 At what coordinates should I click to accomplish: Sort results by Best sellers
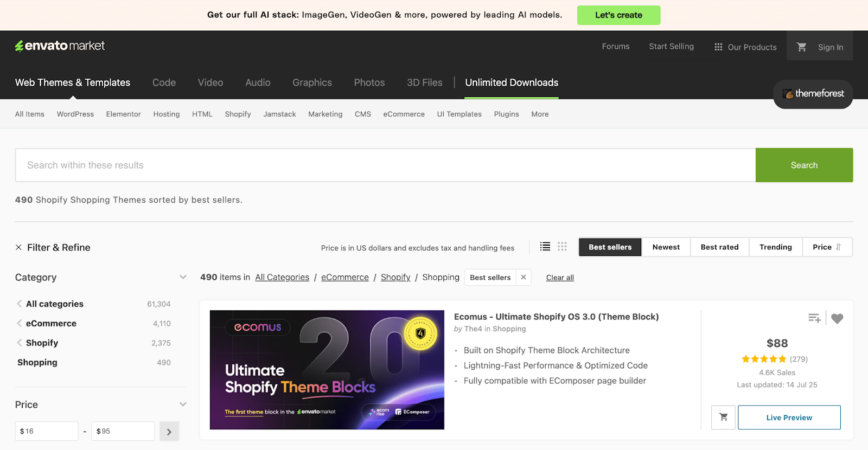[x=610, y=247]
